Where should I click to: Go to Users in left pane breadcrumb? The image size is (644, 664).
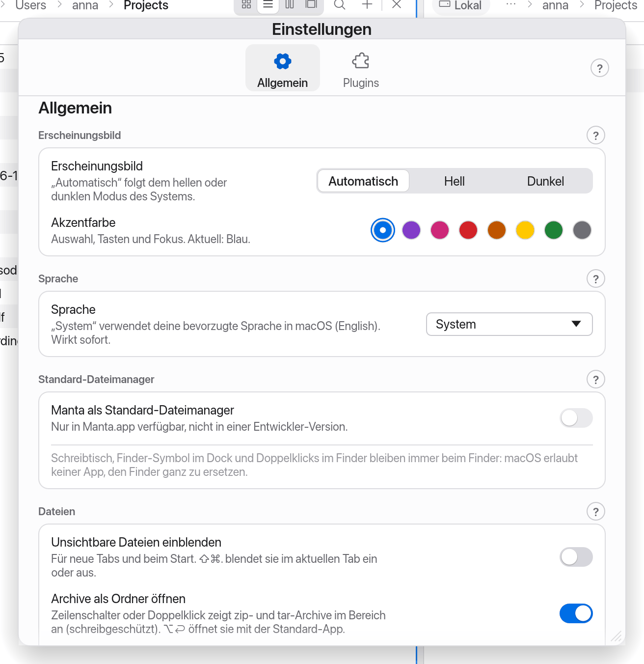coord(31,5)
